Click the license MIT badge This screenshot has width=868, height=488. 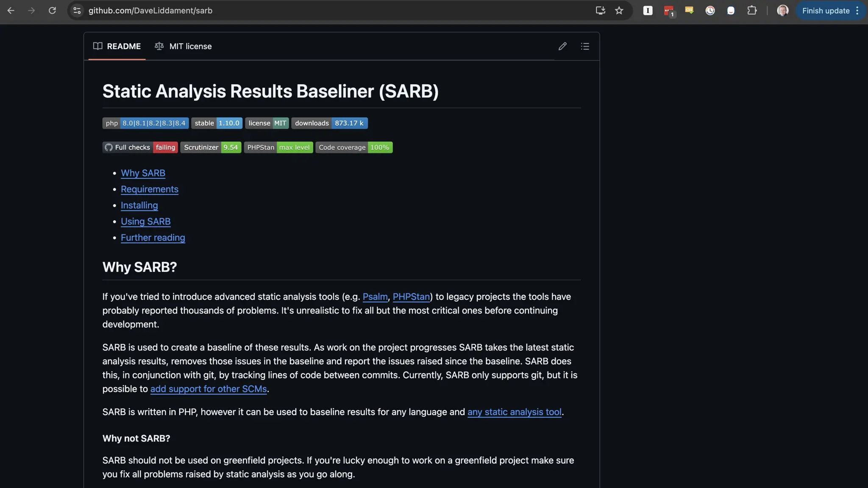click(x=267, y=123)
